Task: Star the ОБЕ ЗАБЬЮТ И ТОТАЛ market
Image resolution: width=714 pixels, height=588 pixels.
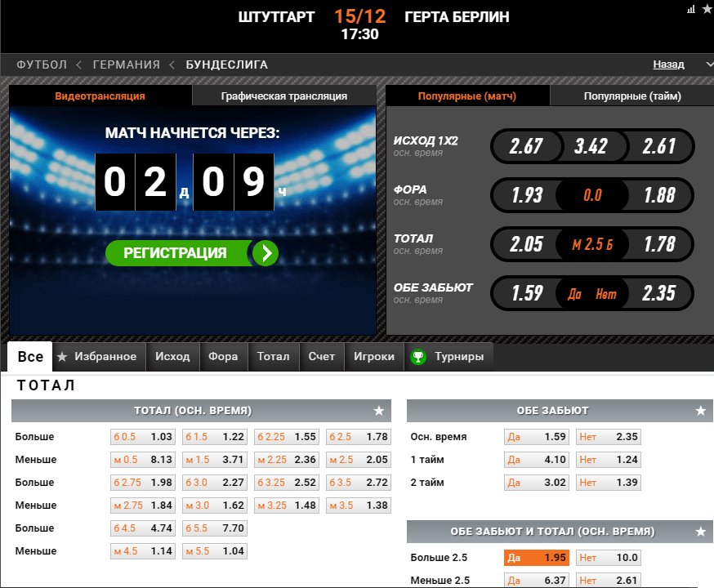Action: (x=700, y=532)
